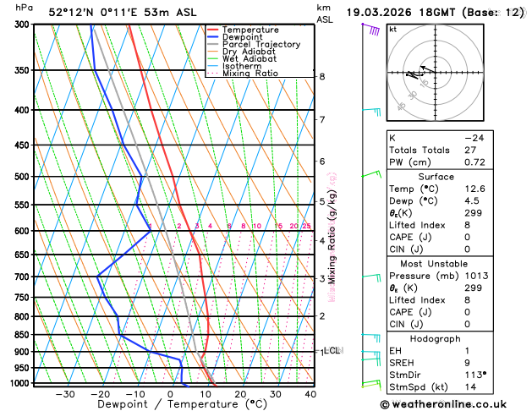Click the blue Dewpoint legend line
This screenshot has height=411, width=532.
pyautogui.click(x=212, y=37)
